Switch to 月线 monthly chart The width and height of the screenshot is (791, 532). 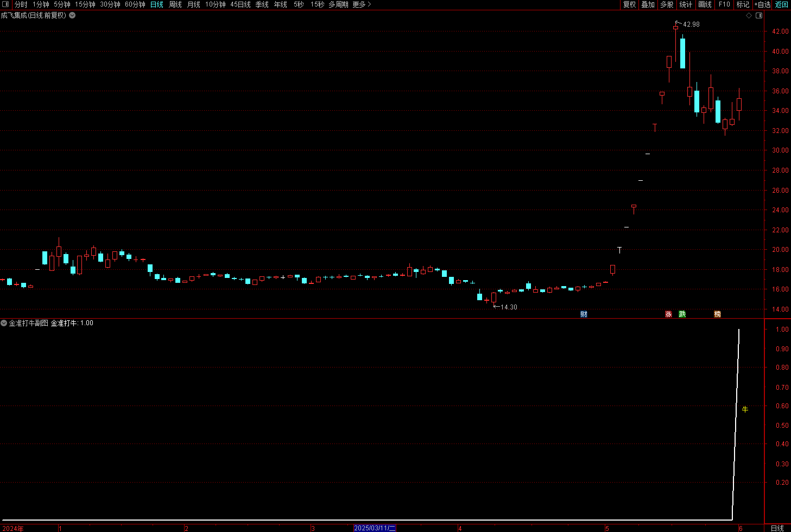194,4
